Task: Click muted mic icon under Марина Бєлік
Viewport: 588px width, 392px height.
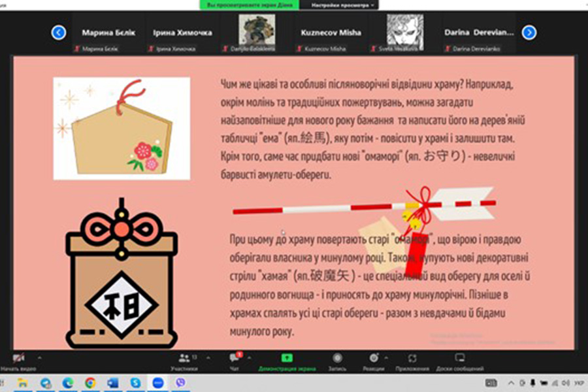Action: click(x=77, y=49)
